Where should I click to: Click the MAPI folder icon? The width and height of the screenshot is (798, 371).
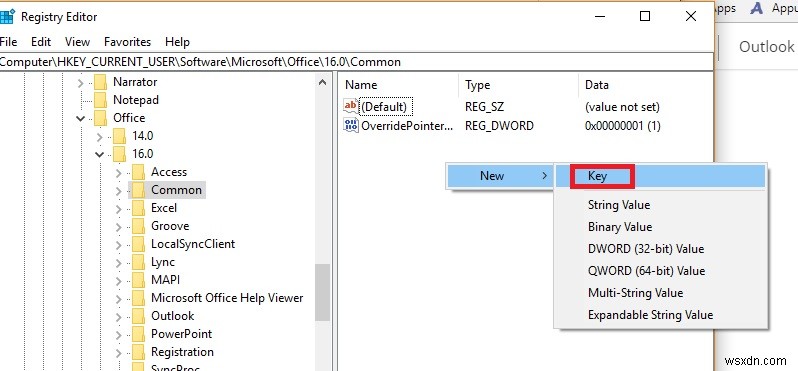coord(138,280)
